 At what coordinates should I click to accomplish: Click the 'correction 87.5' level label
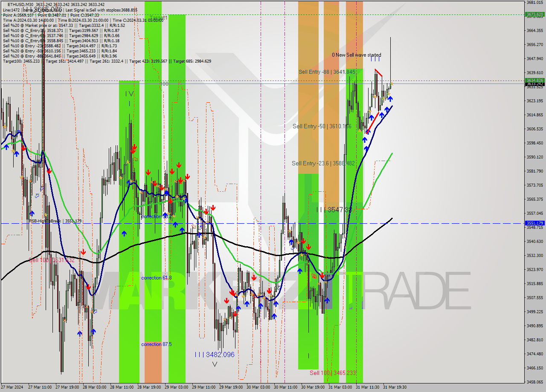(x=157, y=344)
